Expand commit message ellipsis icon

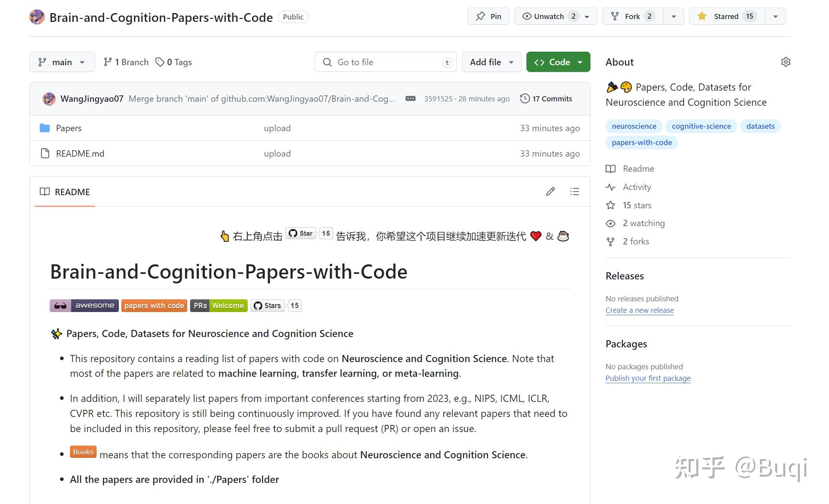[x=410, y=99]
